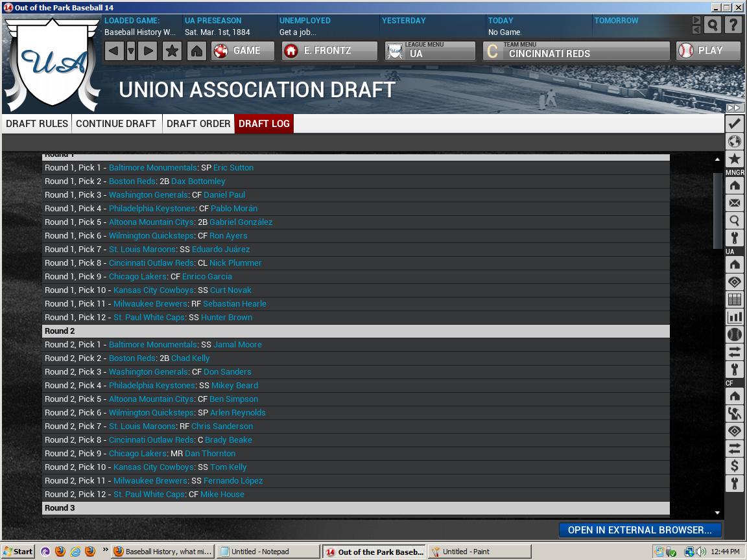Open the envelope messages icon under MNGR

click(x=735, y=204)
